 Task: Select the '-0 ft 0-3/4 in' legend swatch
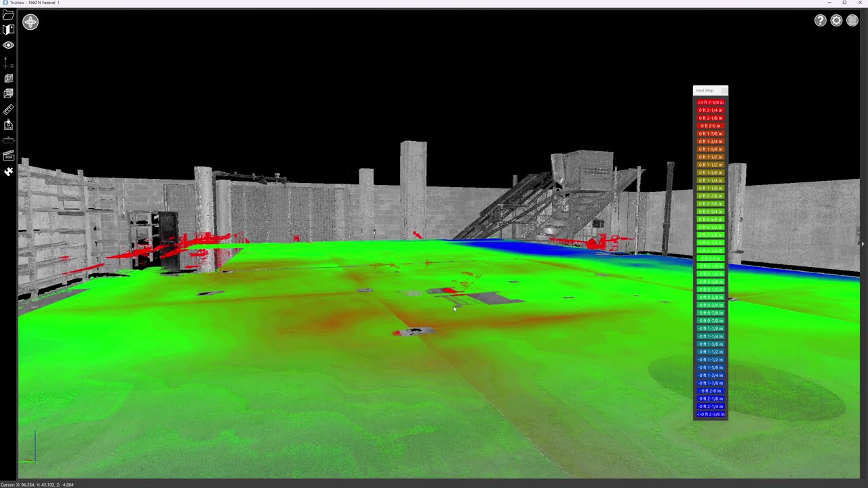pos(711,305)
